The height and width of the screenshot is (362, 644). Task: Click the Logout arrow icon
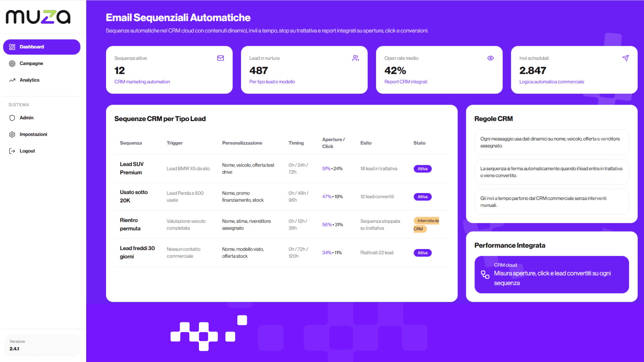(12, 151)
